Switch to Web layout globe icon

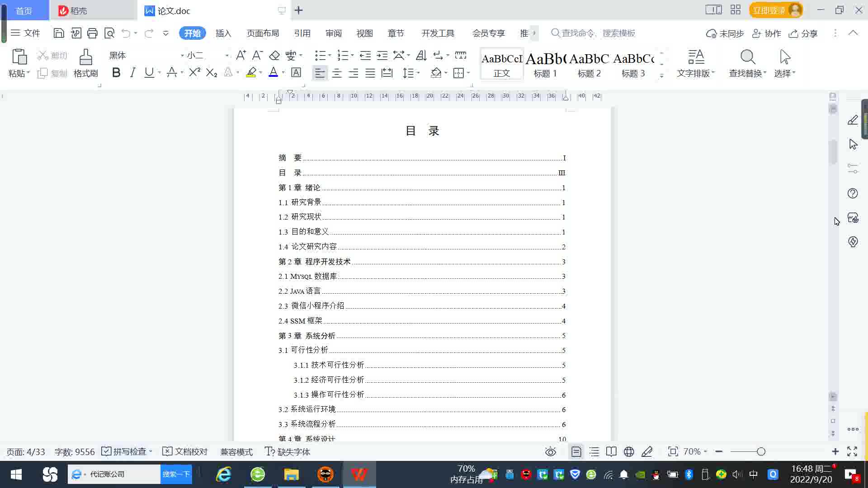[629, 451]
